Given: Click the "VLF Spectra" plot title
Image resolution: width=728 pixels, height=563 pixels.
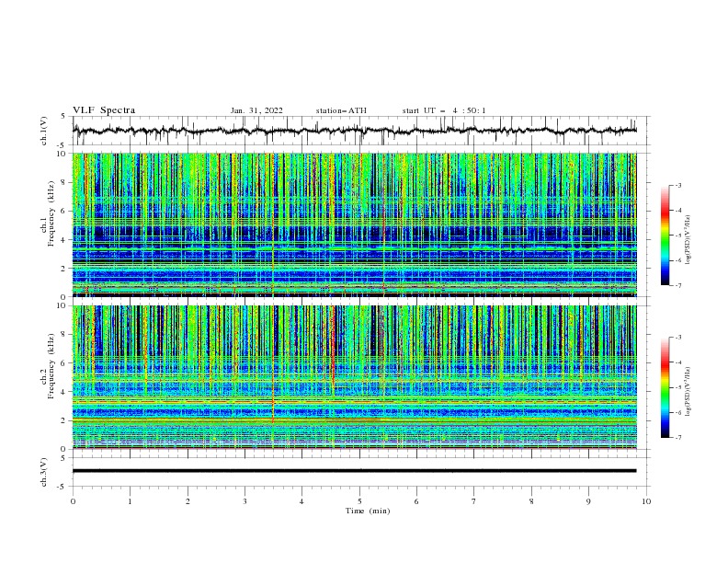Looking at the screenshot, I should (x=104, y=110).
